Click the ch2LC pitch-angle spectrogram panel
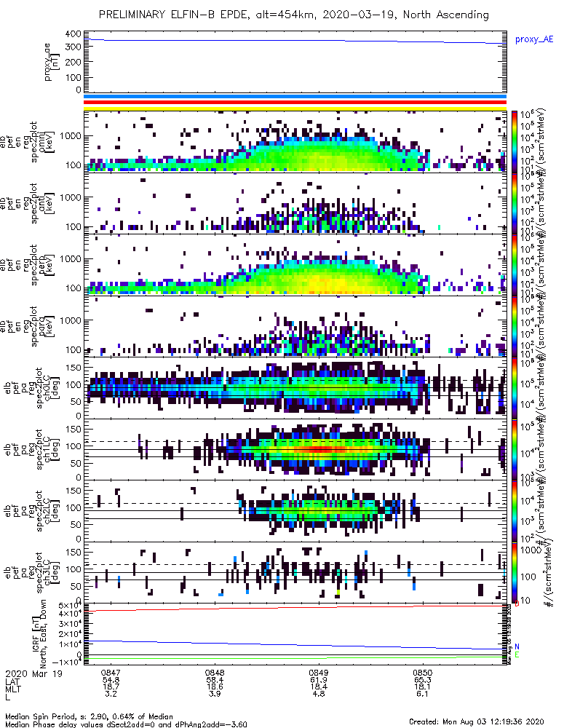 pyautogui.click(x=295, y=511)
